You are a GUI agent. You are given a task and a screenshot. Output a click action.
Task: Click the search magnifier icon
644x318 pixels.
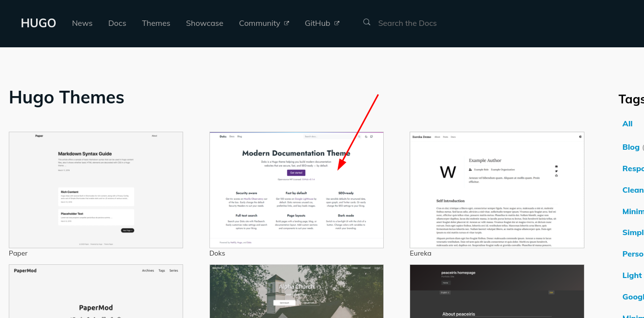[367, 22]
